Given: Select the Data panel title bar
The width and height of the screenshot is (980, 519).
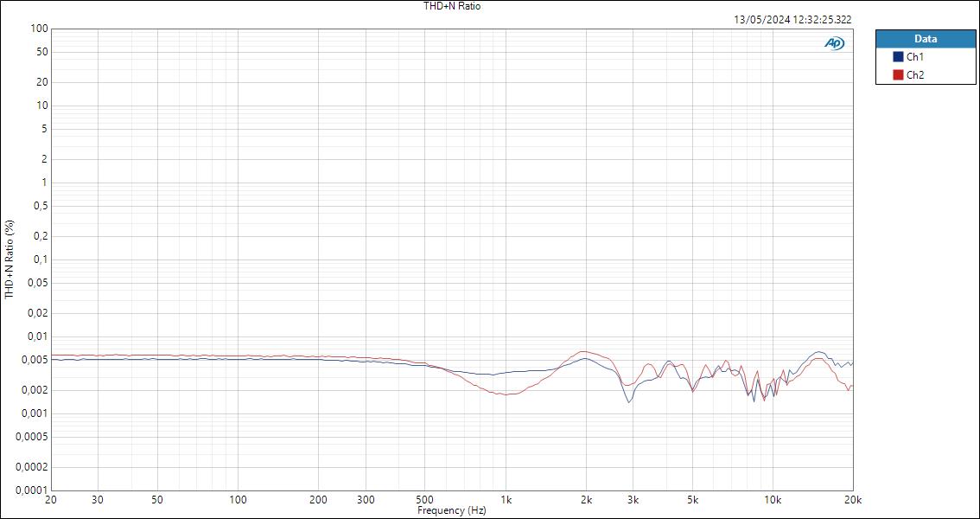Looking at the screenshot, I should click(926, 38).
